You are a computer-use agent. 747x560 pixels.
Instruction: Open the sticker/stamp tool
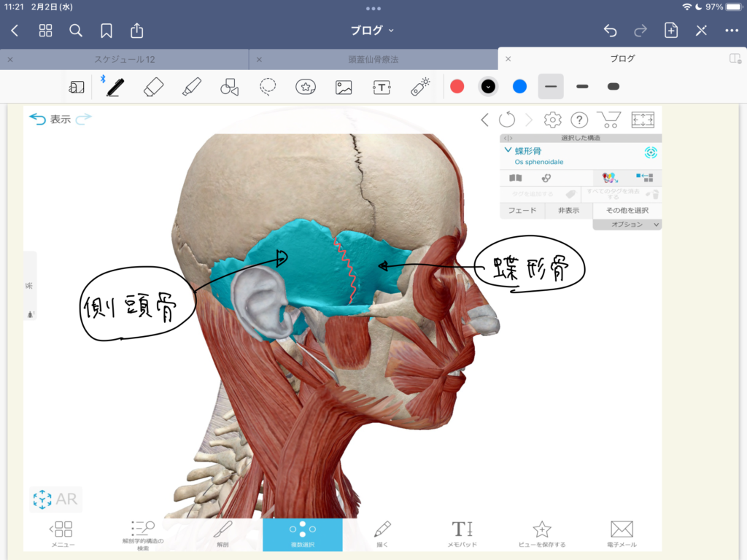[x=306, y=86]
